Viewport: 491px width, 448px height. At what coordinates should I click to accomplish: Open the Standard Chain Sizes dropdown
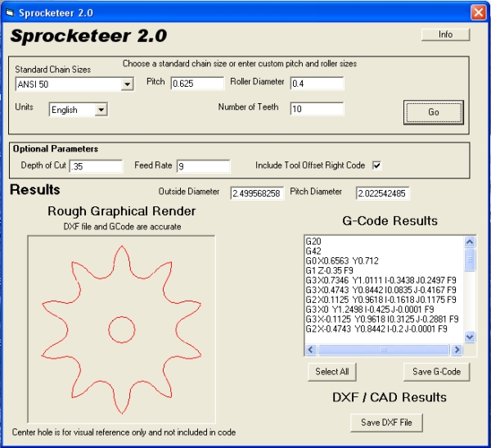[127, 84]
